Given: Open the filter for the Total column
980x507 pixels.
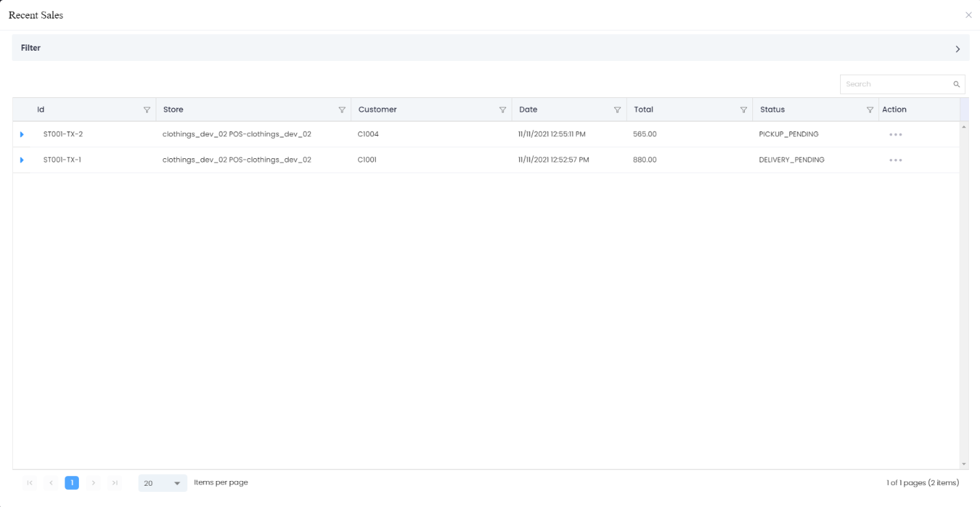Looking at the screenshot, I should tap(744, 109).
